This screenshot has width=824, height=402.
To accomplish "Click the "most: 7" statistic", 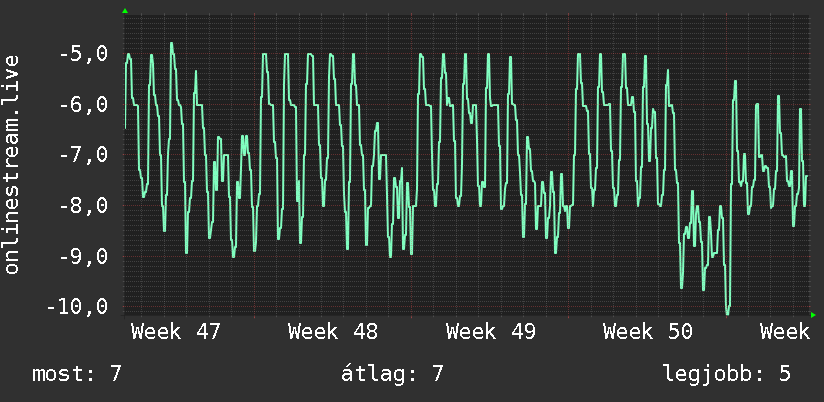I will click(x=77, y=374).
